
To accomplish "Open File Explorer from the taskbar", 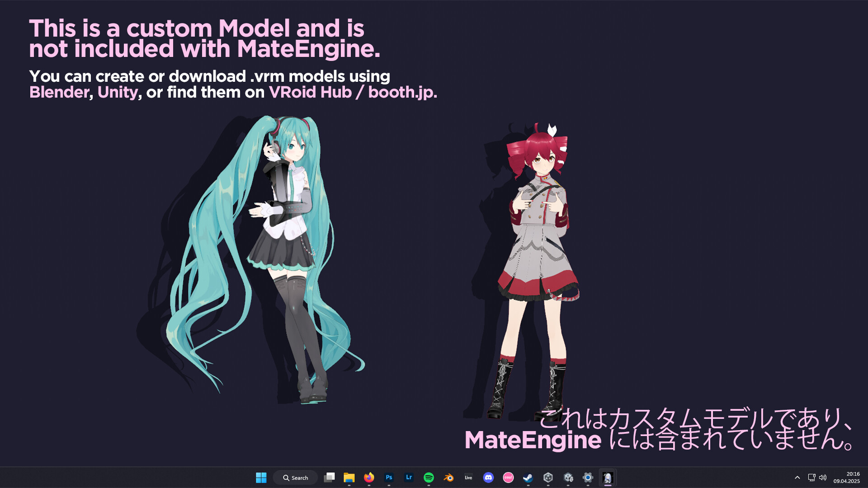I will tap(349, 478).
